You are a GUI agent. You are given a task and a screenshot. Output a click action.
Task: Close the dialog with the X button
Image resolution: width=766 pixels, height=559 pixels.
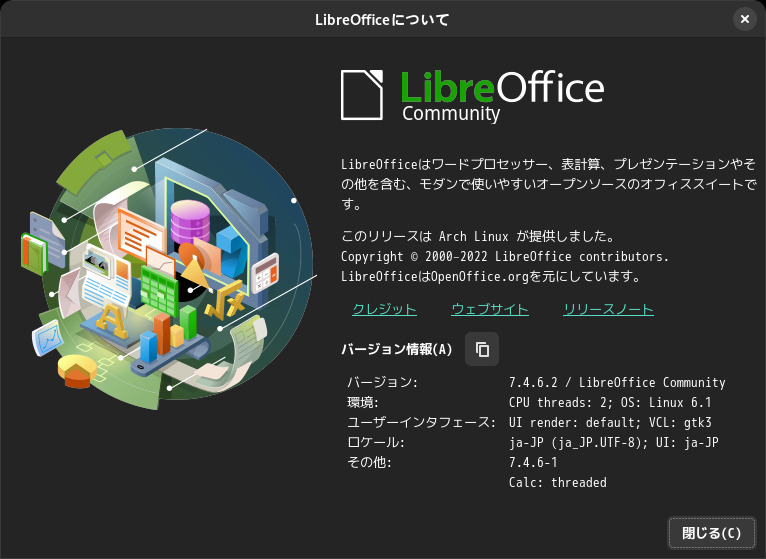pyautogui.click(x=745, y=19)
